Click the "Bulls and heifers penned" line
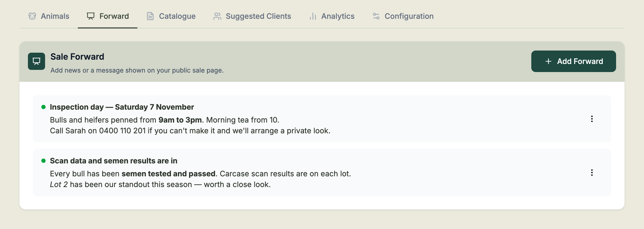 tap(164, 120)
